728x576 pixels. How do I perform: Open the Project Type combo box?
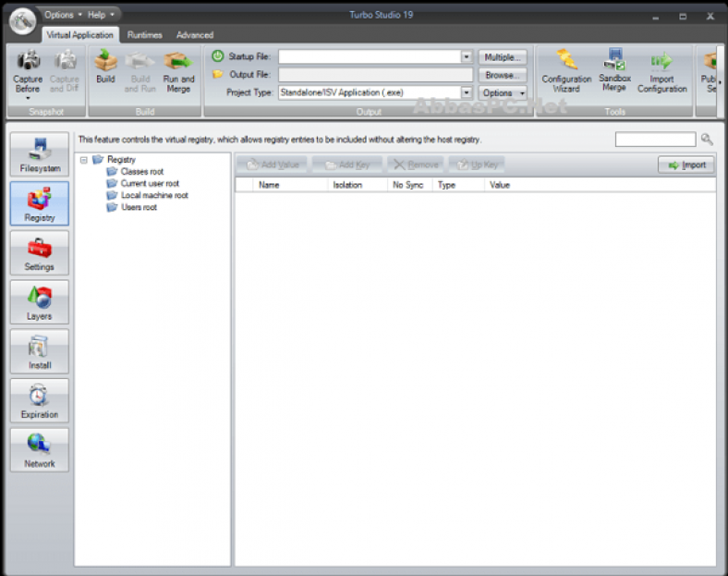(x=376, y=92)
